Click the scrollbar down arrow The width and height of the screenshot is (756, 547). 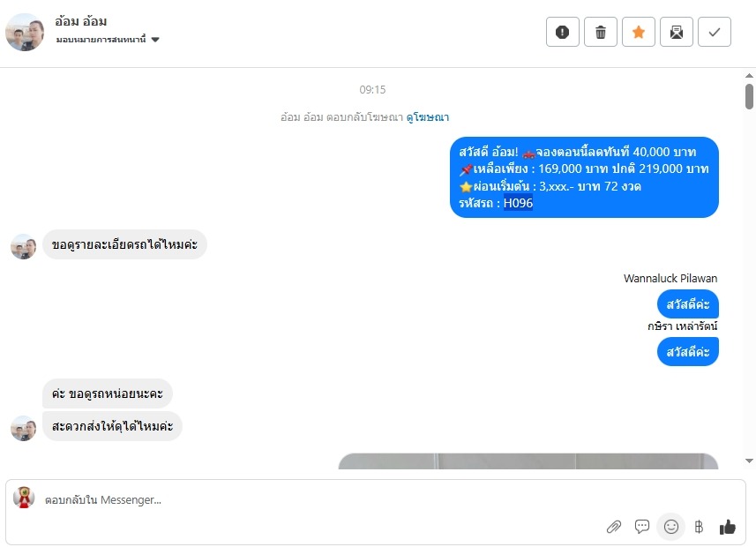click(749, 461)
